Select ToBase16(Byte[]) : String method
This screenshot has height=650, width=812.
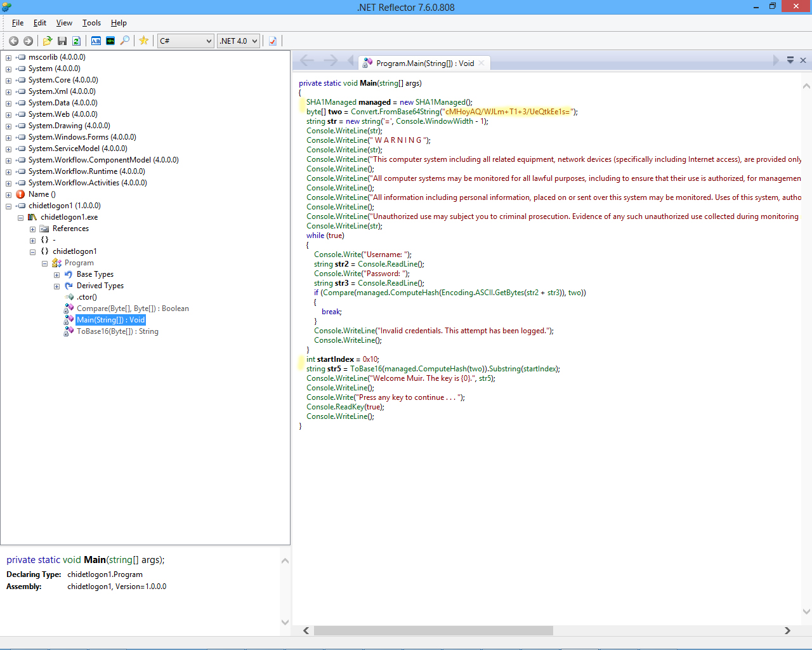coord(117,331)
